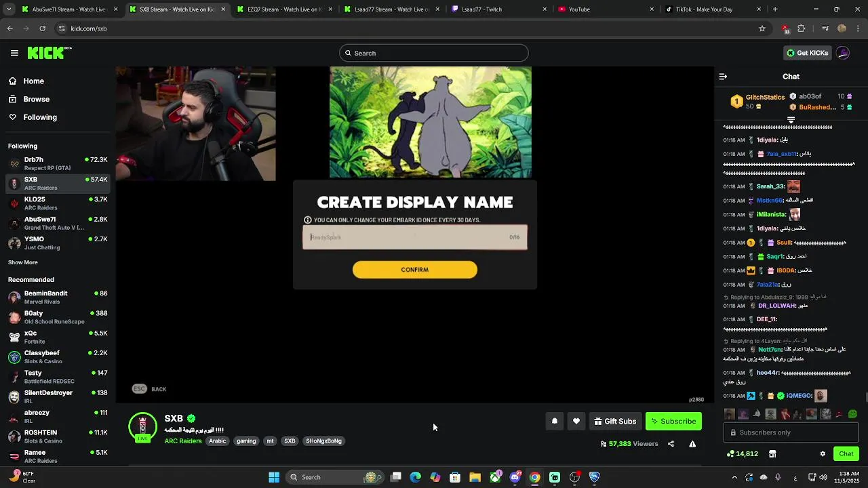Click the green Subscribe button
Screen dimensions: 868x488
[x=673, y=422]
